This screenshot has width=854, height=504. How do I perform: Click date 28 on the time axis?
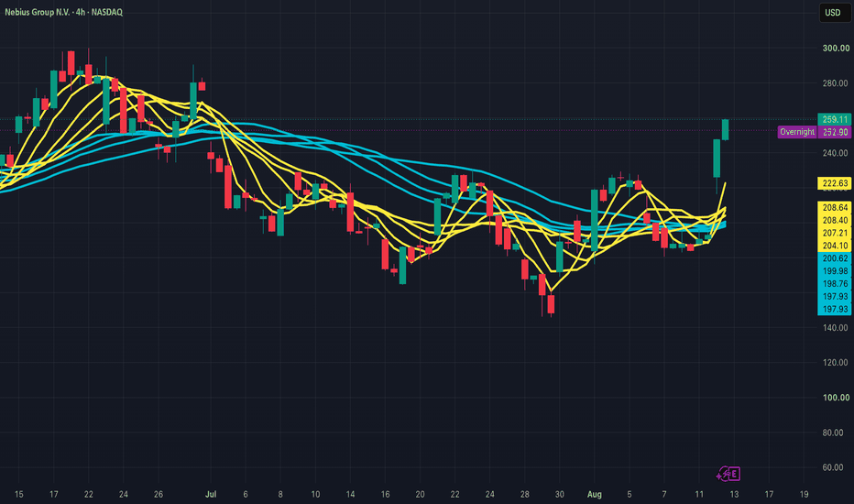524,494
